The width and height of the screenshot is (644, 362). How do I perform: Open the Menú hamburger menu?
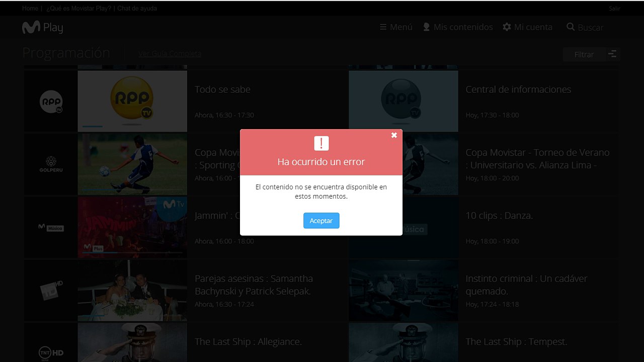click(x=396, y=27)
